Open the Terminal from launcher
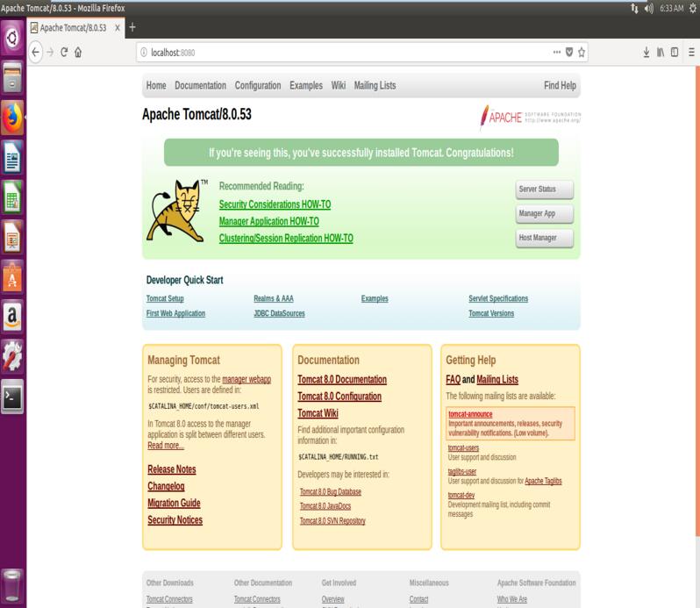 pyautogui.click(x=12, y=397)
